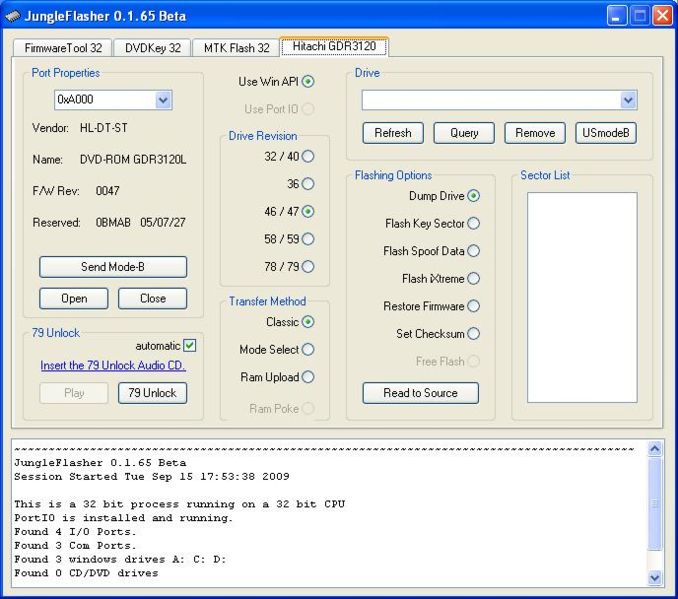The width and height of the screenshot is (678, 599).
Task: Select Restore Firmware option
Action: (473, 306)
